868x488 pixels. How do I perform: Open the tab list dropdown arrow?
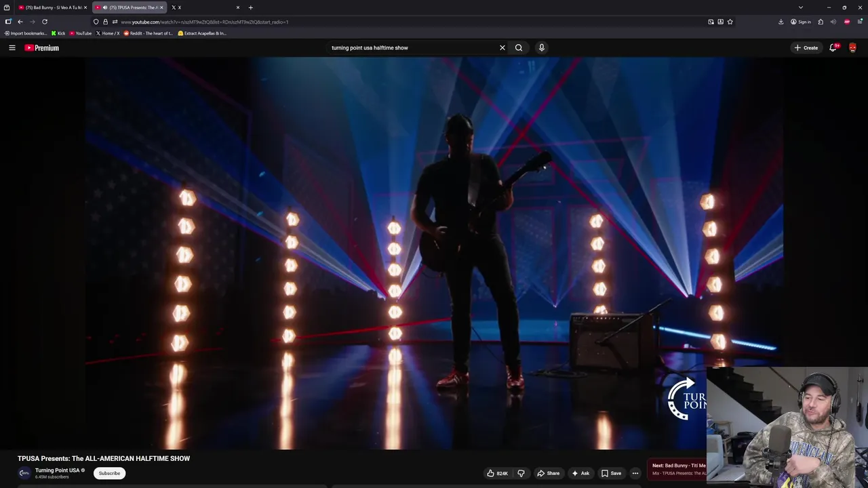tap(801, 7)
